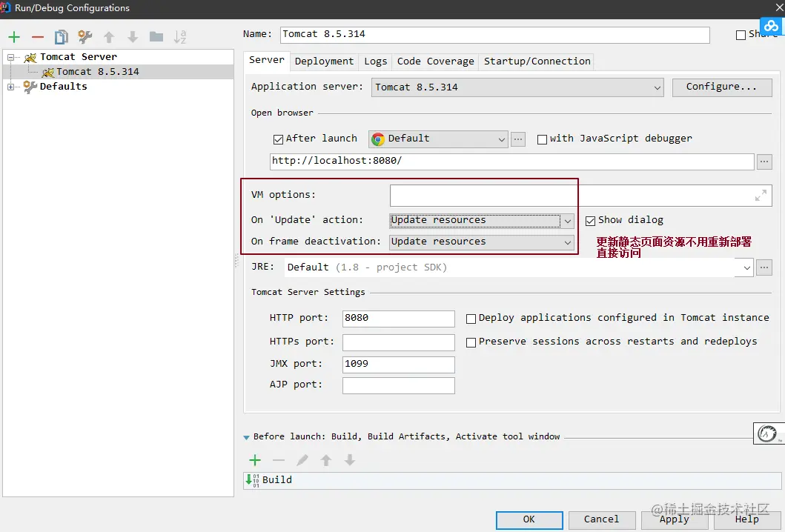This screenshot has height=532, width=785.
Task: Open the Default browser dropdown
Action: (x=438, y=139)
